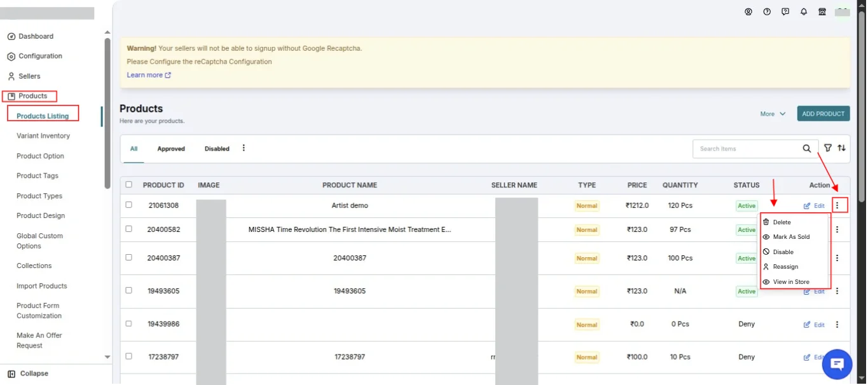Screen dimensions: 868x385
Task: Check the box for product 20400582
Action: point(128,229)
